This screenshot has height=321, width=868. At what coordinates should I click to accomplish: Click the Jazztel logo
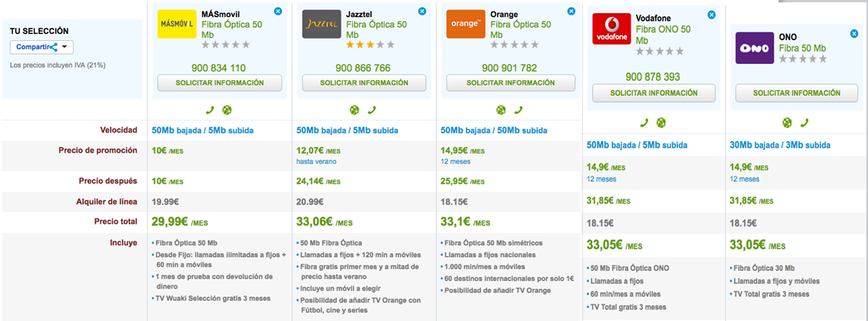321,24
